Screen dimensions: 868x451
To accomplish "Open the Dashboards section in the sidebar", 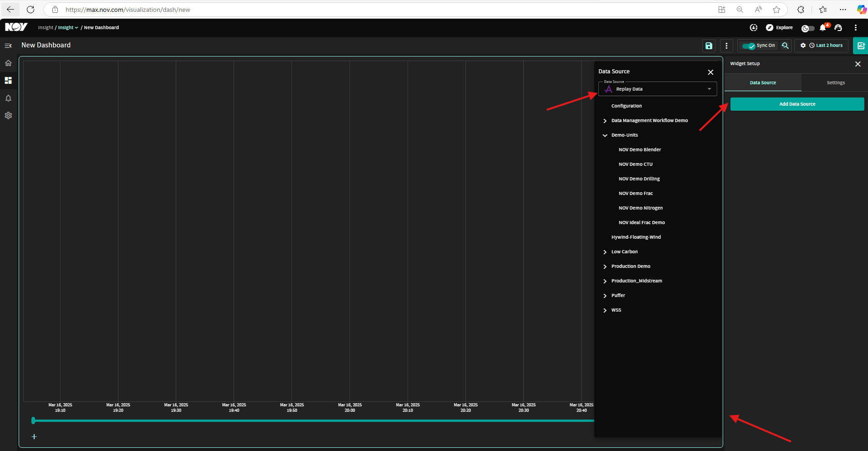I will click(8, 80).
